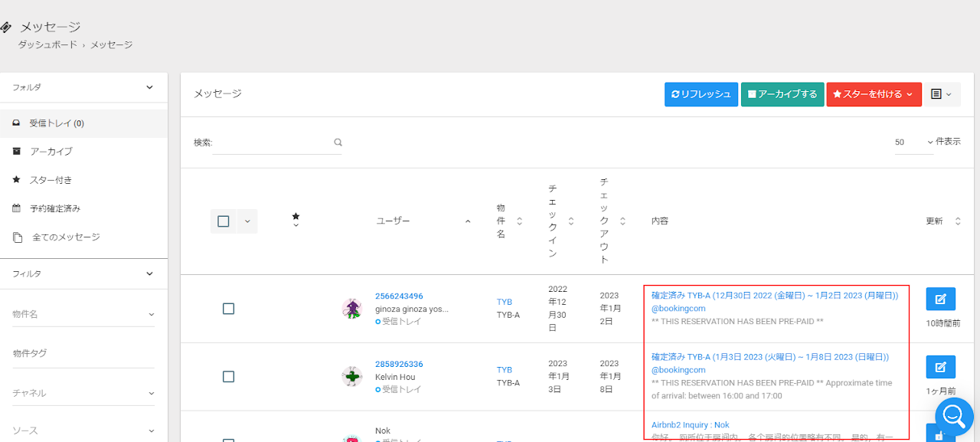Open the アーカイブ folder
This screenshot has height=442, width=980.
pos(51,152)
